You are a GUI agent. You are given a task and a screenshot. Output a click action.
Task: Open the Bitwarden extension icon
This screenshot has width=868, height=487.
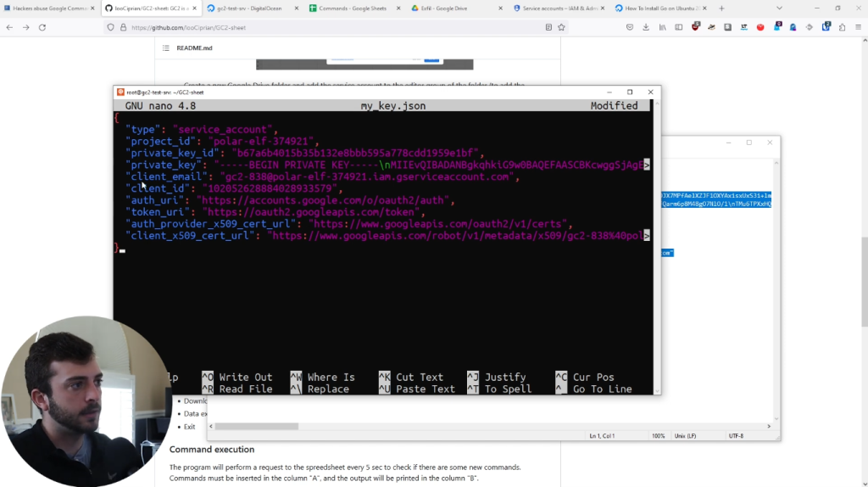pyautogui.click(x=826, y=26)
